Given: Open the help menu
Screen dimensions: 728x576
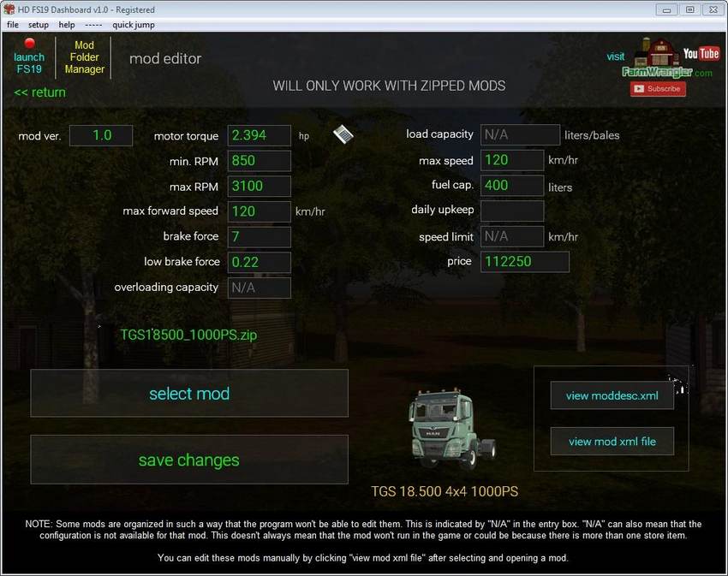Looking at the screenshot, I should pos(67,25).
